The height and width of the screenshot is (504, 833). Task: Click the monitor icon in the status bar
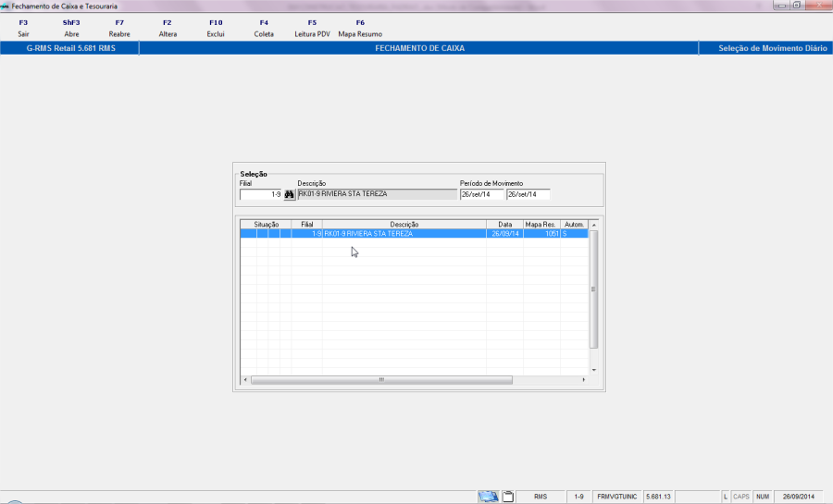(488, 497)
